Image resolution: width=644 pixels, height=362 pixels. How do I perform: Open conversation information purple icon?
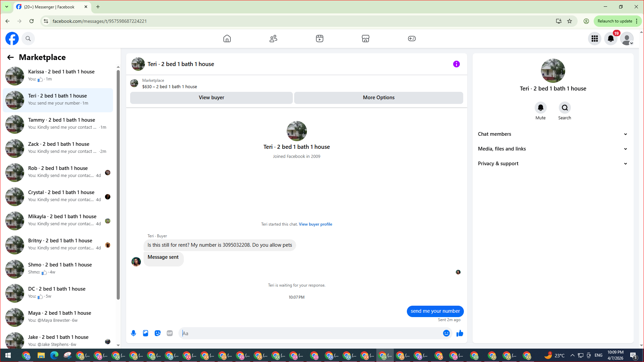pos(457,64)
